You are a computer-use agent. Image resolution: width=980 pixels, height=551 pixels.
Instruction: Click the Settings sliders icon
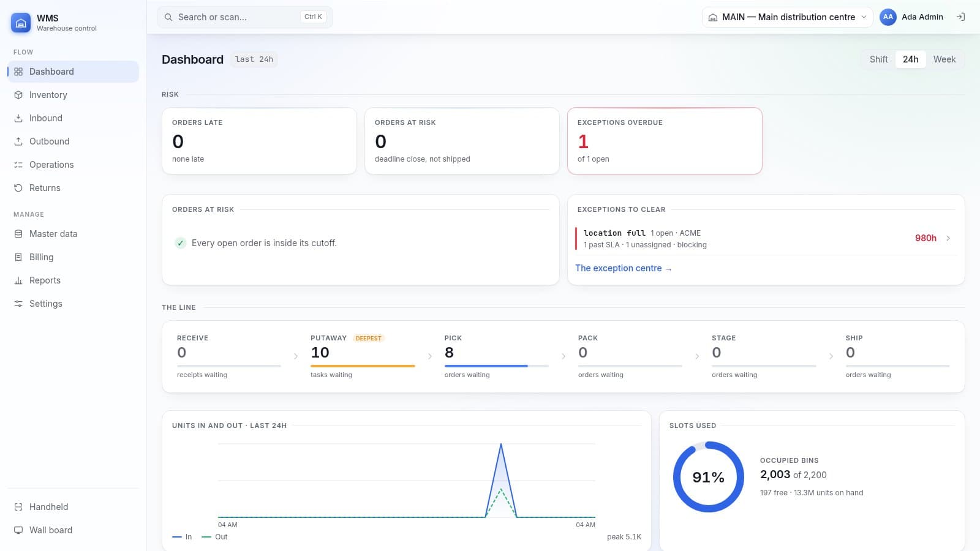pyautogui.click(x=18, y=304)
